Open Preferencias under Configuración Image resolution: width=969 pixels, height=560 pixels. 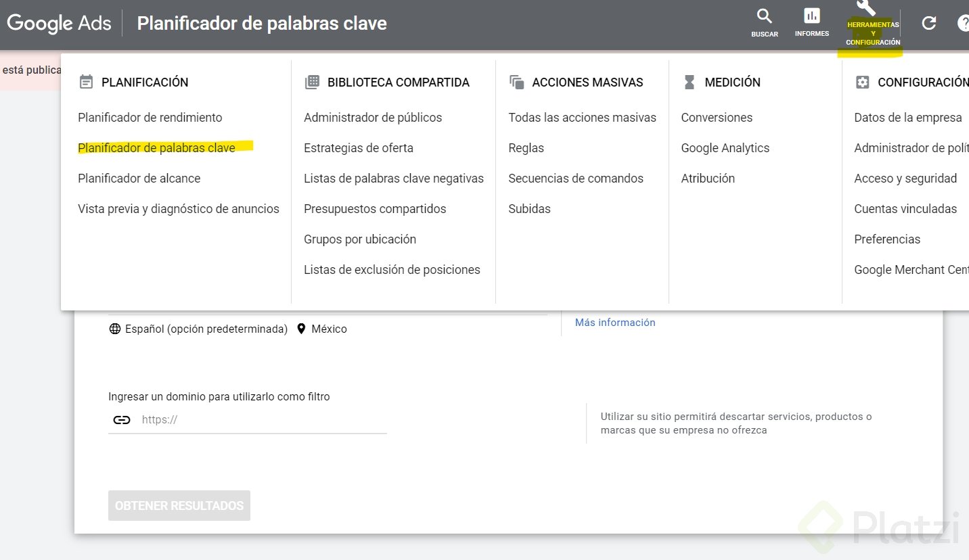point(887,239)
